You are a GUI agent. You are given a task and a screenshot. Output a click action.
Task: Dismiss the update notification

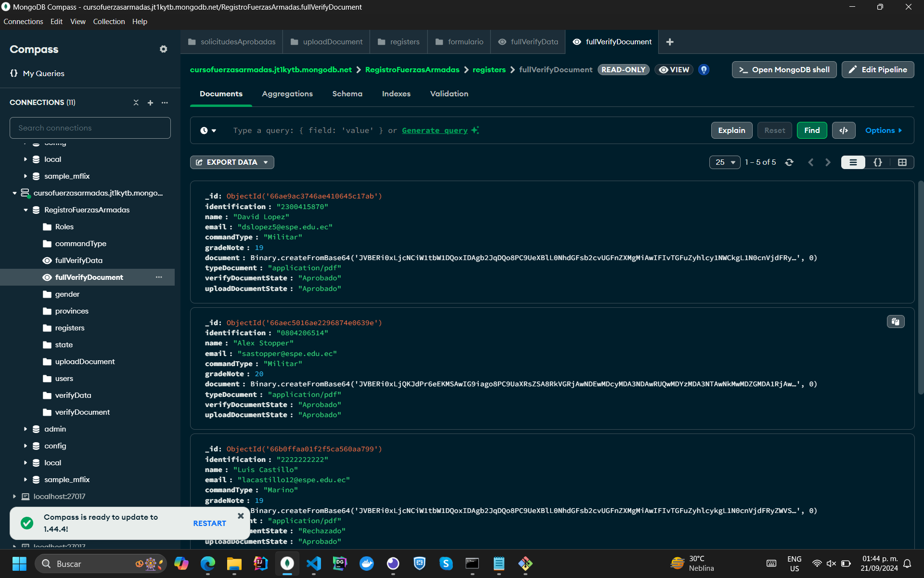pyautogui.click(x=241, y=516)
